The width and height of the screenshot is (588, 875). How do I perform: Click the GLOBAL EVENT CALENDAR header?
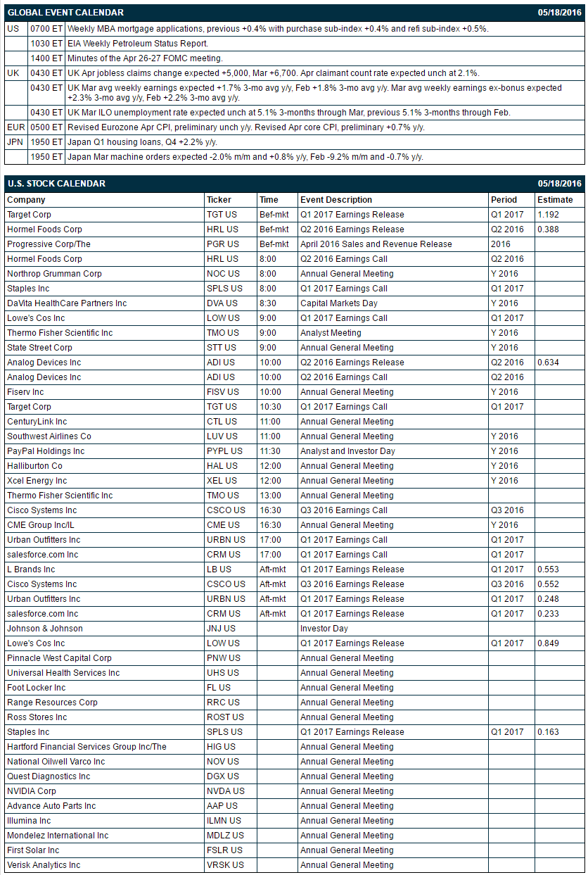65,13
